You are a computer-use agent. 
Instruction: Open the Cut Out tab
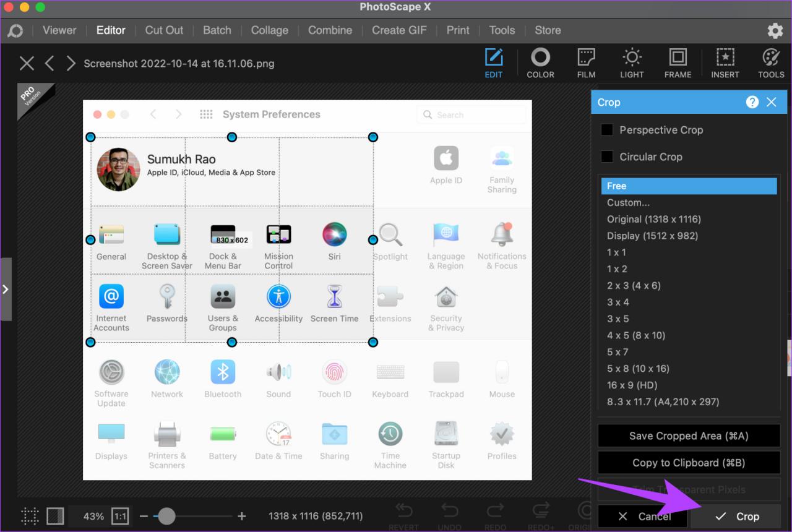[164, 30]
